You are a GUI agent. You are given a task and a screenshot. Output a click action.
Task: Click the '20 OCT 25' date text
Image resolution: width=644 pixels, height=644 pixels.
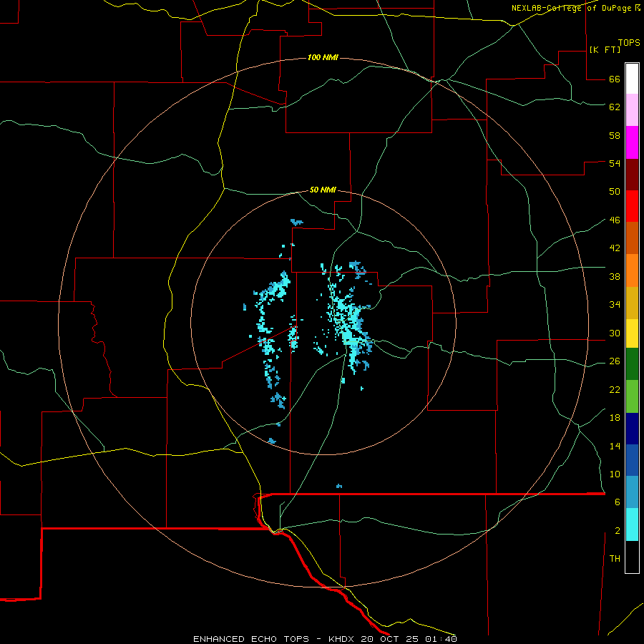click(x=389, y=639)
